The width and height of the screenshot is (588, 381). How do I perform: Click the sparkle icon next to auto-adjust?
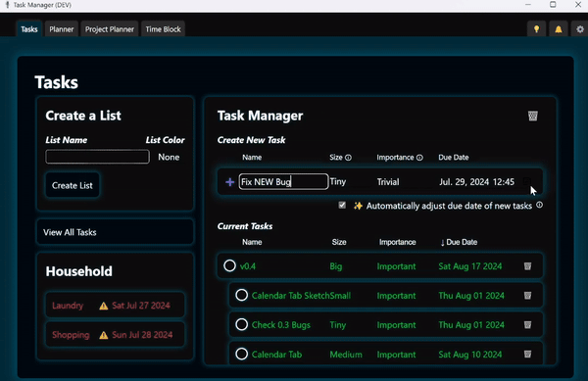coord(358,206)
